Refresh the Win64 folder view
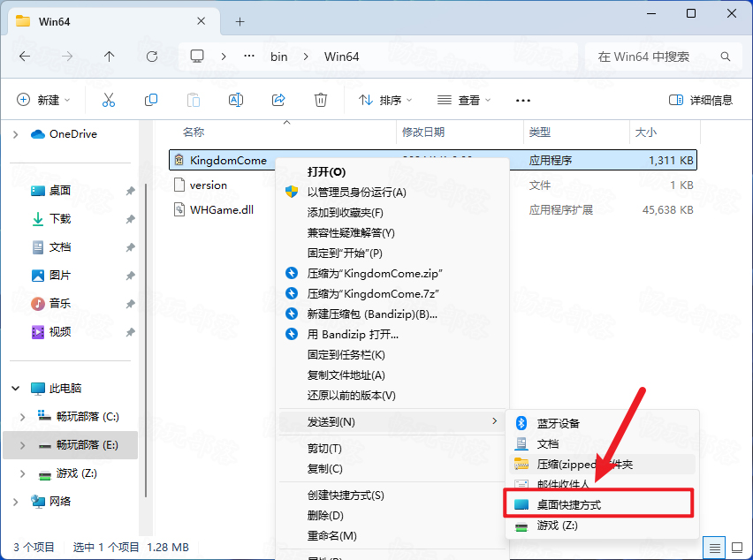Screen dimensions: 753x560 [152, 57]
